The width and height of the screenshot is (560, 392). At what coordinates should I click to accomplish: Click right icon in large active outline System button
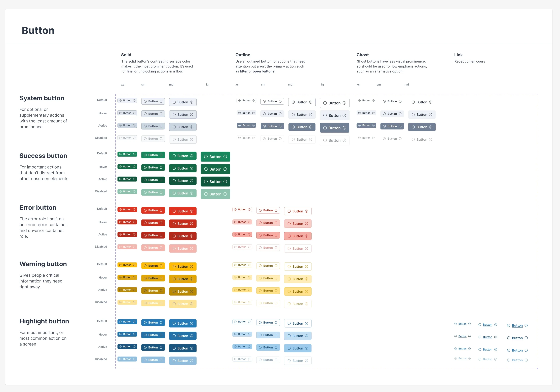[x=344, y=128]
